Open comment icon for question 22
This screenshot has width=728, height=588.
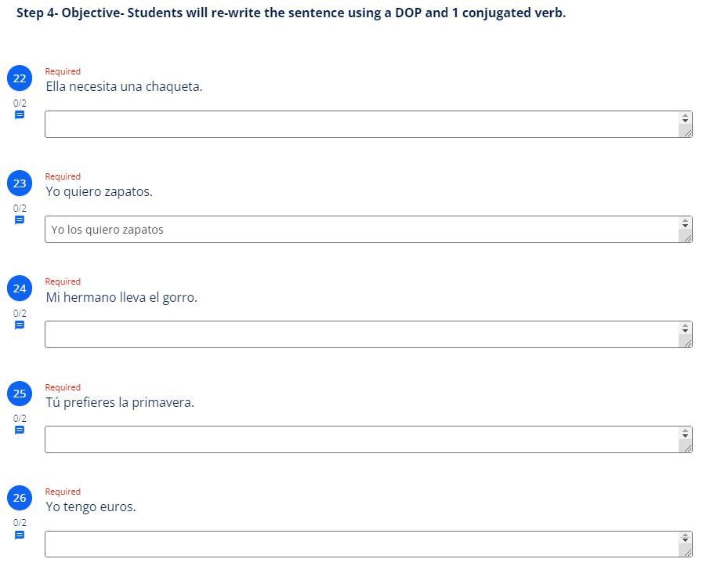[x=20, y=114]
